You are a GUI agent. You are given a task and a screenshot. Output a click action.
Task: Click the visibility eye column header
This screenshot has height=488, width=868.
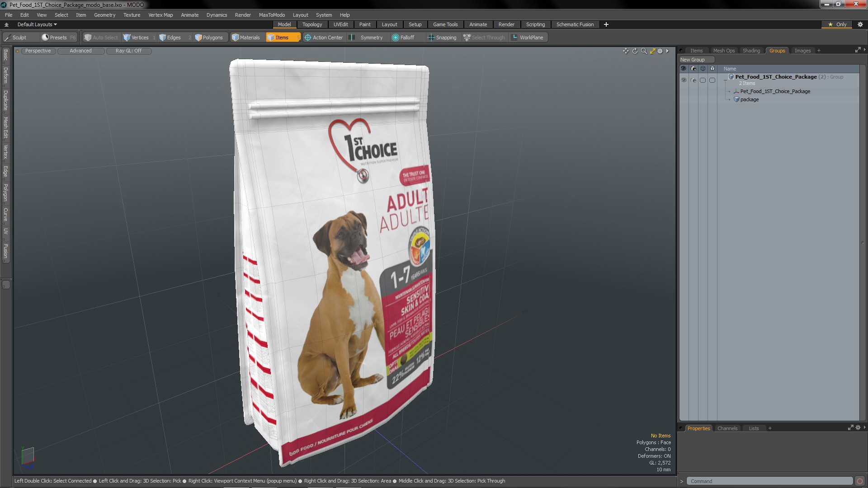(x=684, y=69)
